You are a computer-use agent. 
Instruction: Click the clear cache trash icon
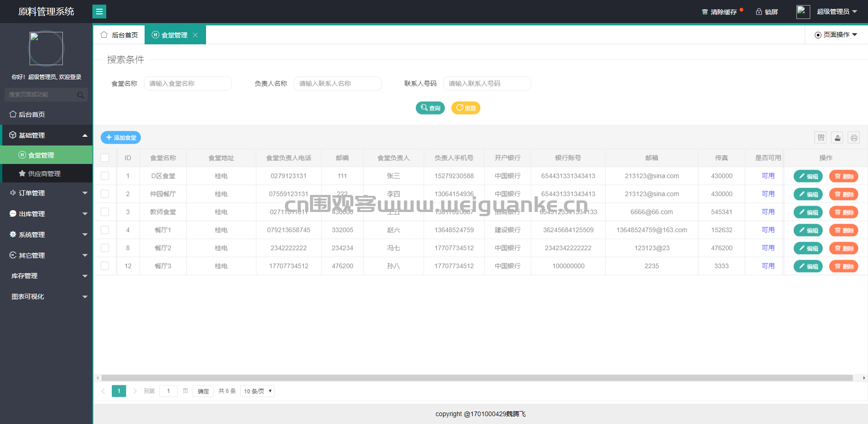click(x=705, y=12)
